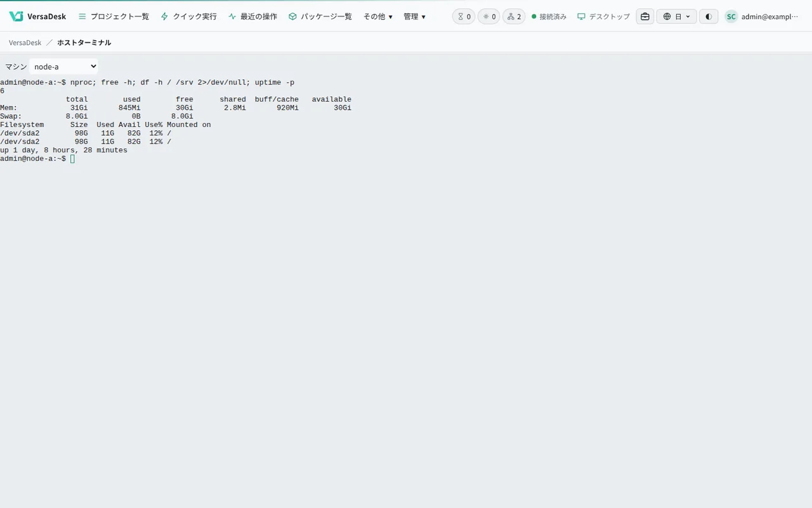Screen dimensions: 812x508
Task: Open the network nodes badge showing 2
Action: coord(514,17)
